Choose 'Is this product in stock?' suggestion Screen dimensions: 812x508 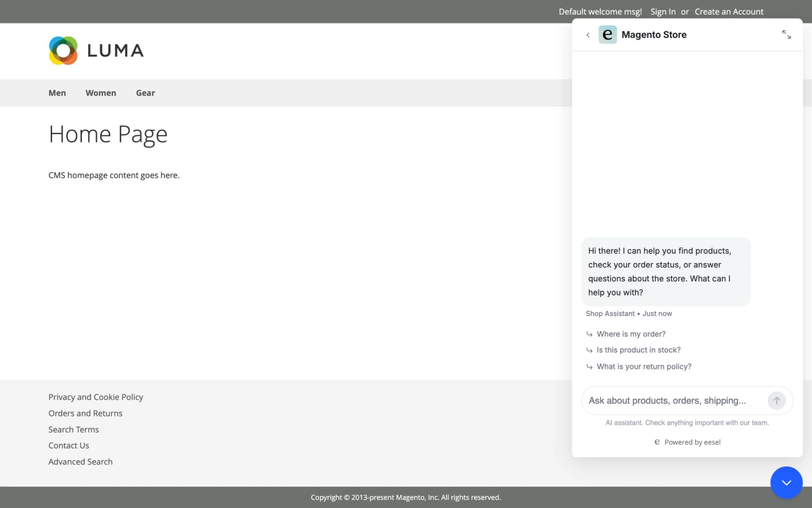(638, 350)
